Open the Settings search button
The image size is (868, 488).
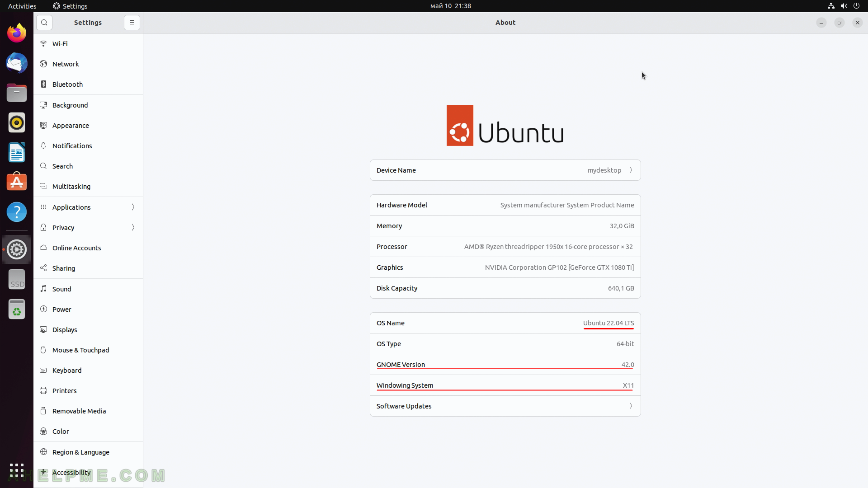click(44, 23)
